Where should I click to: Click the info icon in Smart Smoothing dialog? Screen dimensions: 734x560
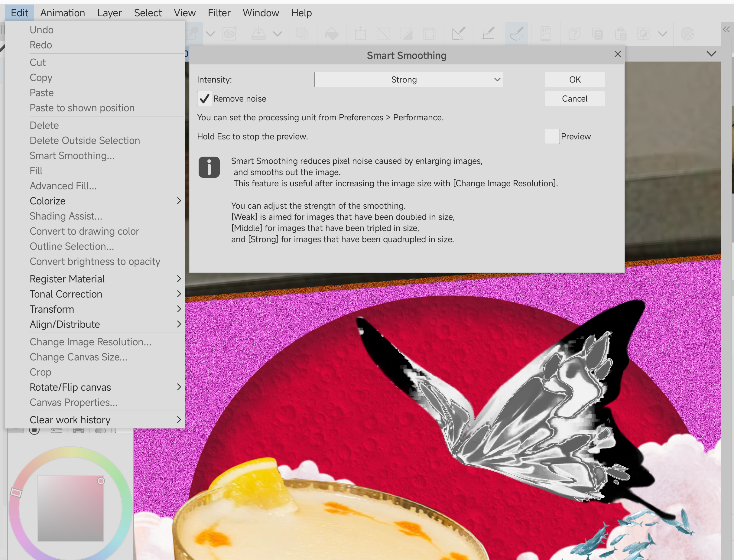click(x=209, y=167)
